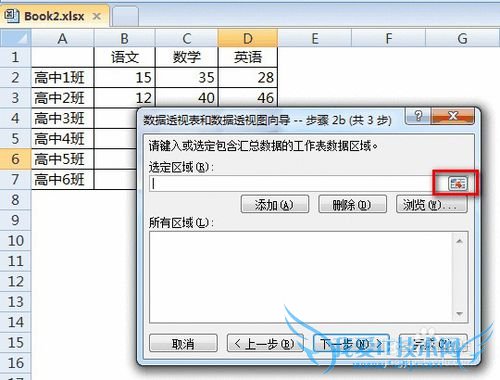Select row 8 header
Image resolution: width=500 pixels, height=380 pixels.
pos(15,200)
